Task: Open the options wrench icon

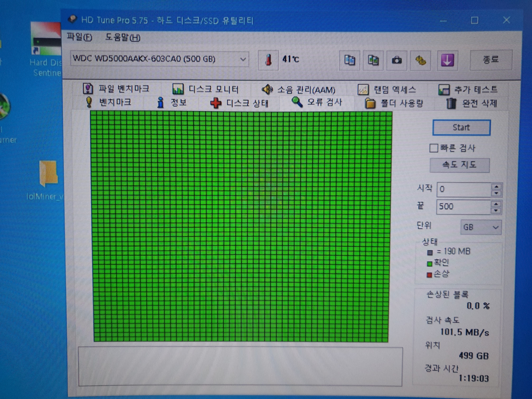Action: 420,60
